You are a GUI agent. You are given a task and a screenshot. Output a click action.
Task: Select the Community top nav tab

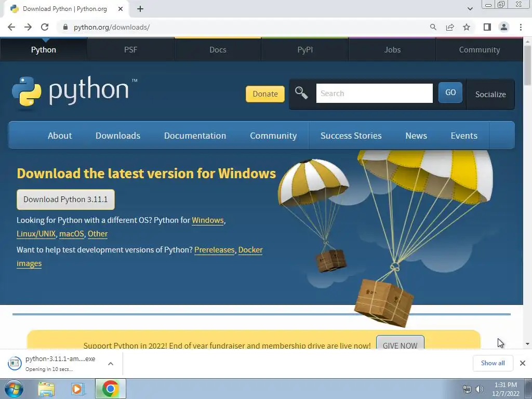tap(480, 49)
